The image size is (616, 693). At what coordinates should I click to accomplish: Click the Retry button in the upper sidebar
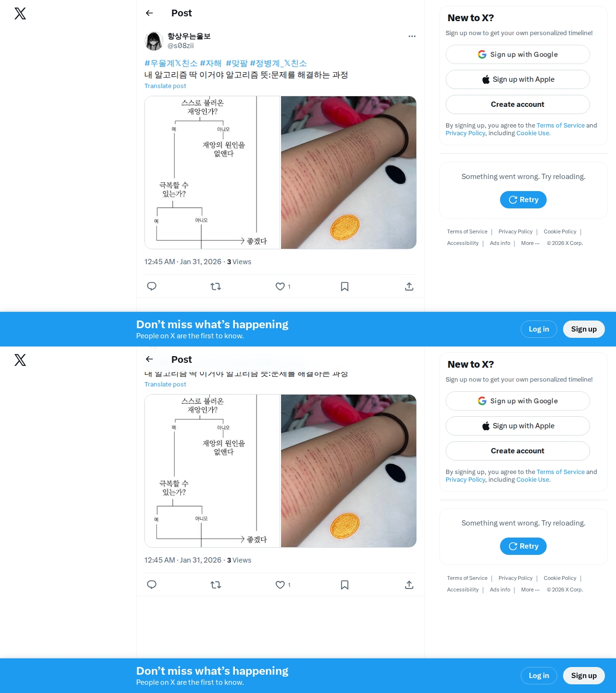523,200
